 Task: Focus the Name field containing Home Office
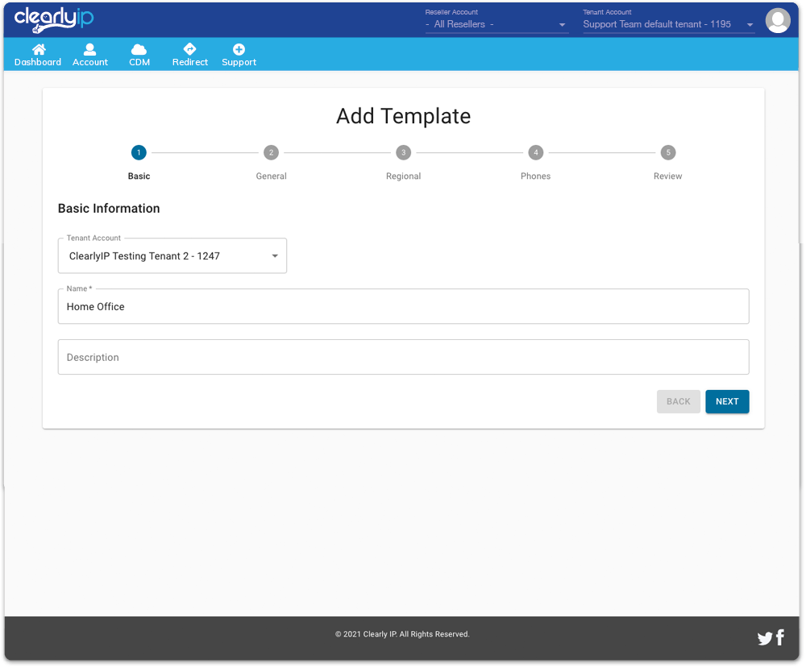click(403, 307)
